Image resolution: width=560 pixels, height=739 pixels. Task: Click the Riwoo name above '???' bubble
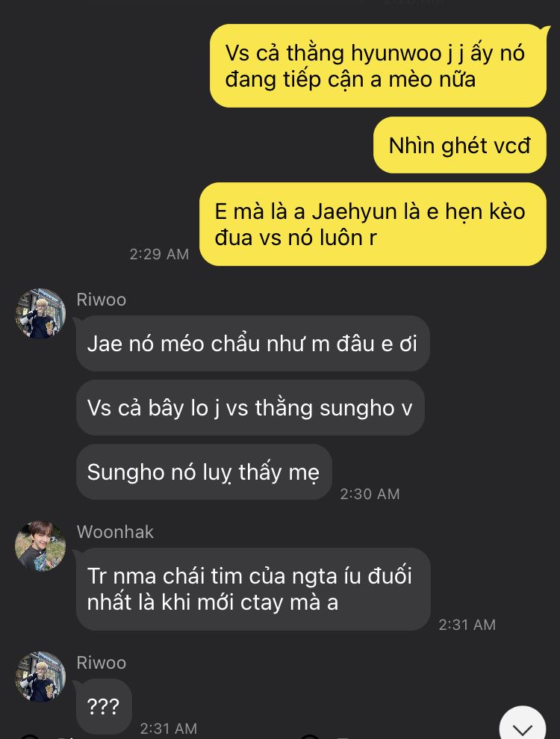102,663
